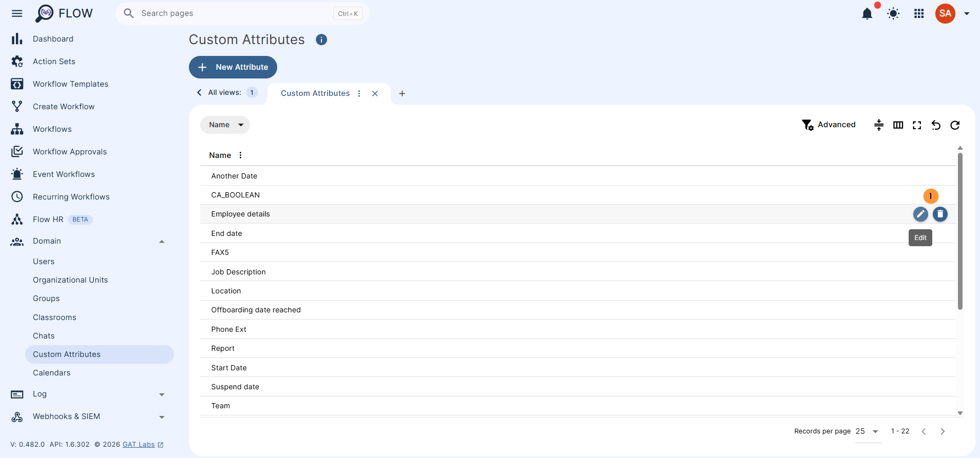Edit the Employee details attribute

point(920,214)
